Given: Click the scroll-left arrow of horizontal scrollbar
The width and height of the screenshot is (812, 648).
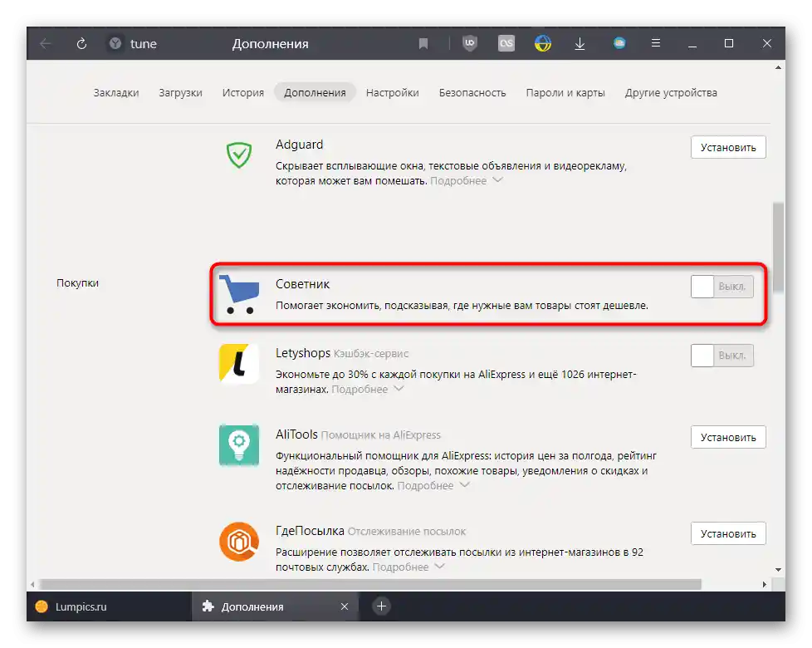Looking at the screenshot, I should coord(32,584).
